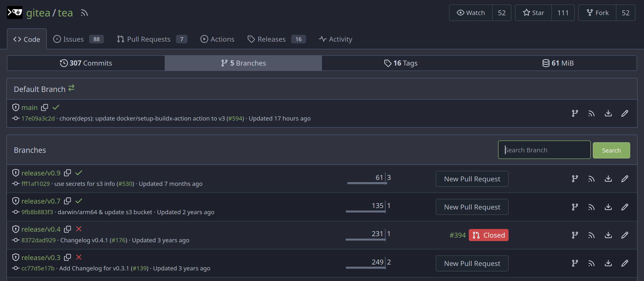Screen dimensions: 644x281
Task: Rename the release/v0.4 branch
Action: 625,235
